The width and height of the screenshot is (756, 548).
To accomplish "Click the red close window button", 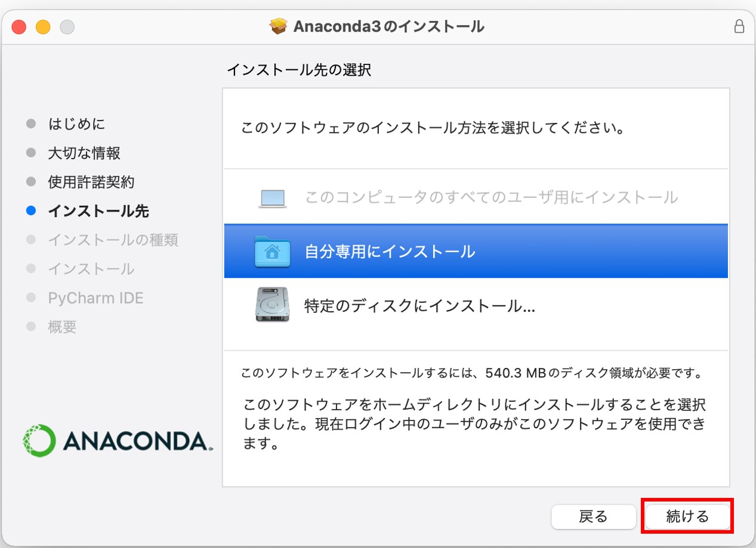I will pos(19,27).
